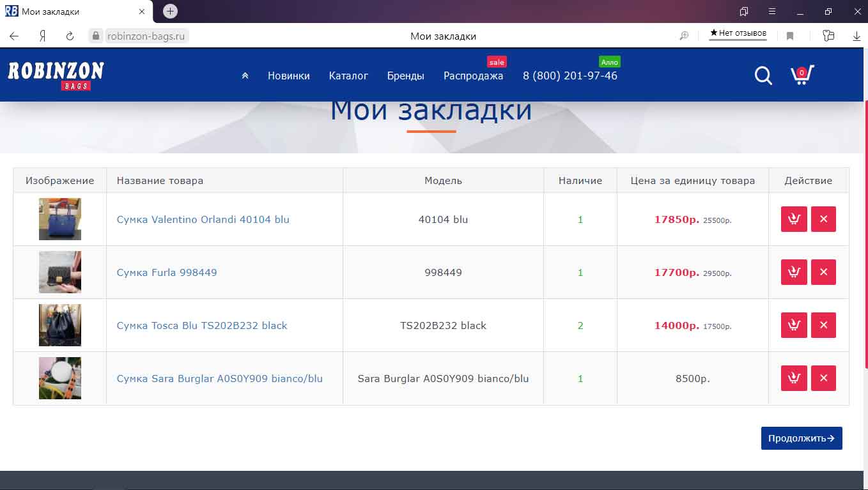Open the site search magnifier

coord(763,75)
